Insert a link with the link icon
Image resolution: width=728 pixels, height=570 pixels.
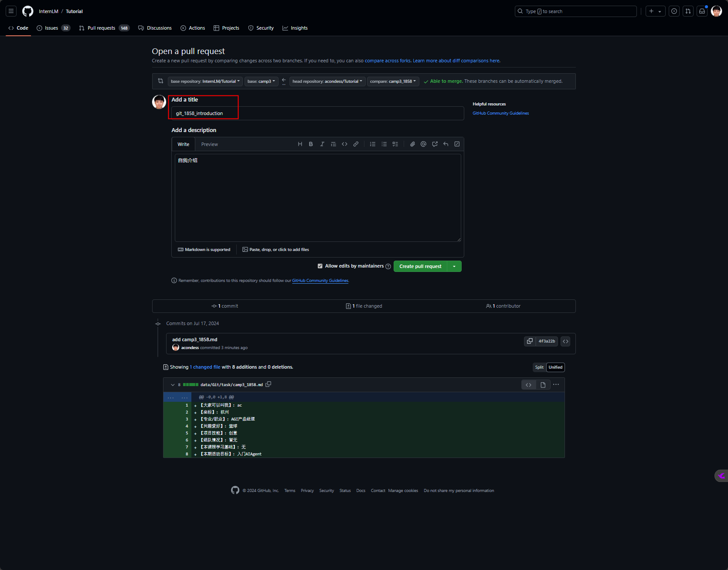(x=356, y=144)
